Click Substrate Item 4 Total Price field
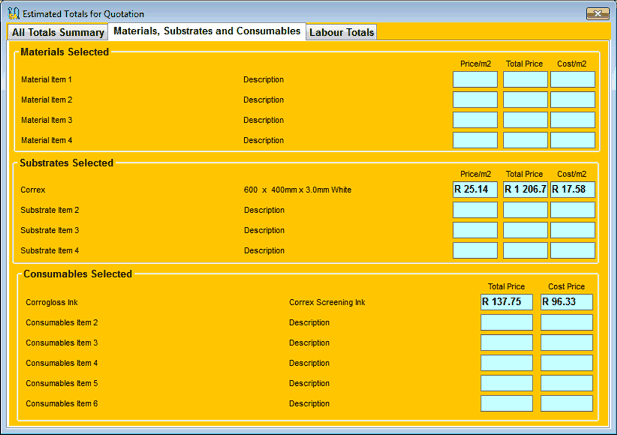 [525, 250]
